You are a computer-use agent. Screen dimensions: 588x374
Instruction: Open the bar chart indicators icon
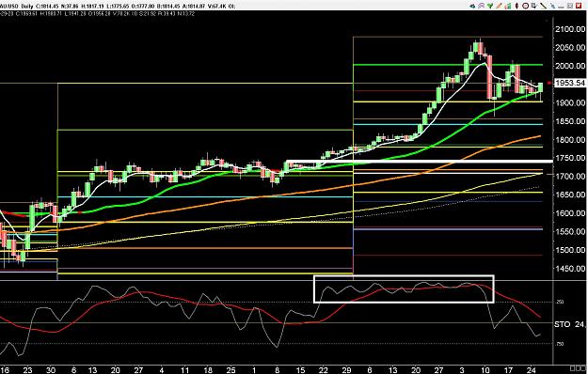[508, 6]
